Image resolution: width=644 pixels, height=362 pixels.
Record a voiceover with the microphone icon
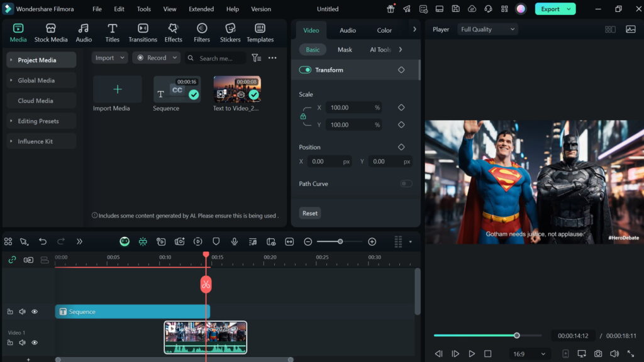click(x=234, y=241)
